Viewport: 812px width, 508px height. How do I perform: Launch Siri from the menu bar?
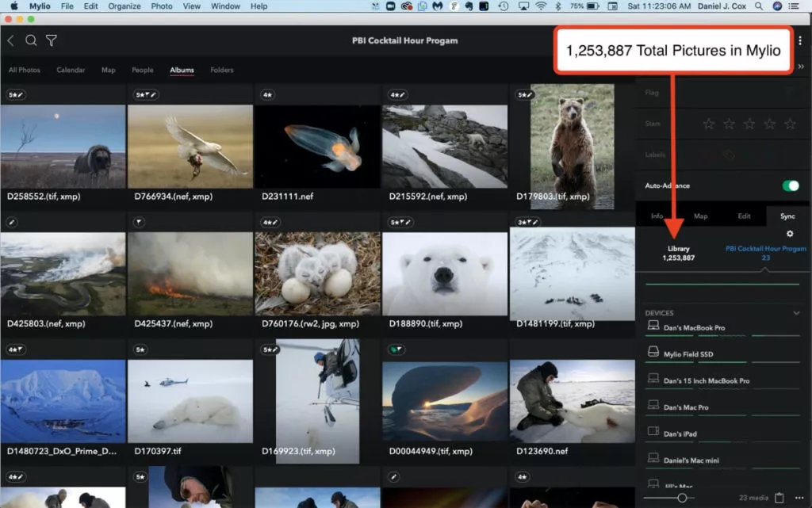[777, 6]
